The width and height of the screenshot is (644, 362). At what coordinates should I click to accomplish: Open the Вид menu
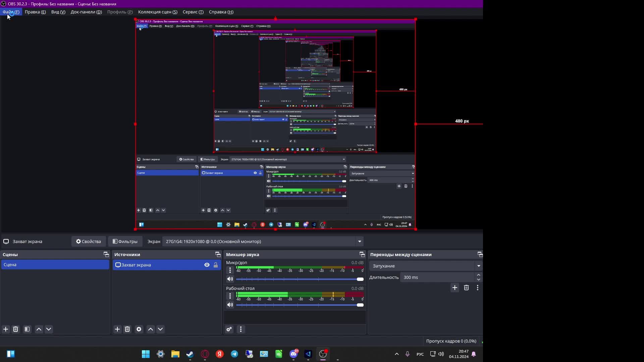click(x=58, y=12)
